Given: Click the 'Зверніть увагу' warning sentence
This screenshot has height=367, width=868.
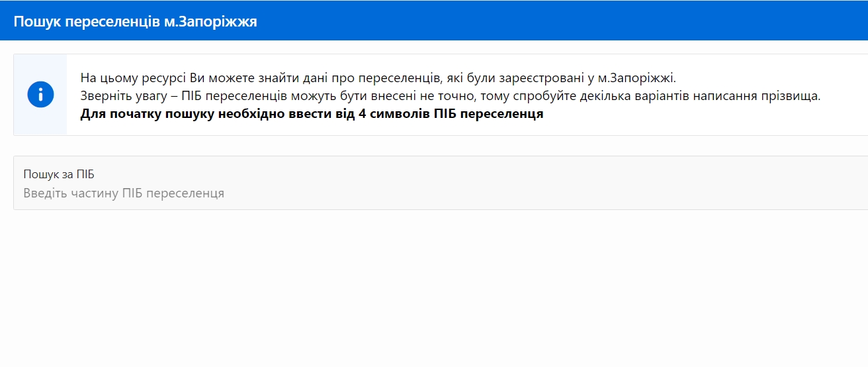Looking at the screenshot, I should click(x=451, y=95).
